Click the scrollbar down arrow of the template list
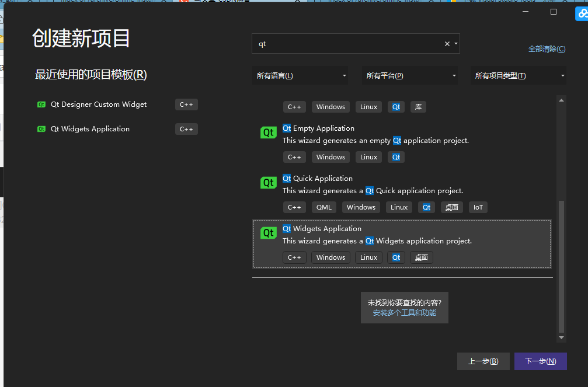 [561, 337]
